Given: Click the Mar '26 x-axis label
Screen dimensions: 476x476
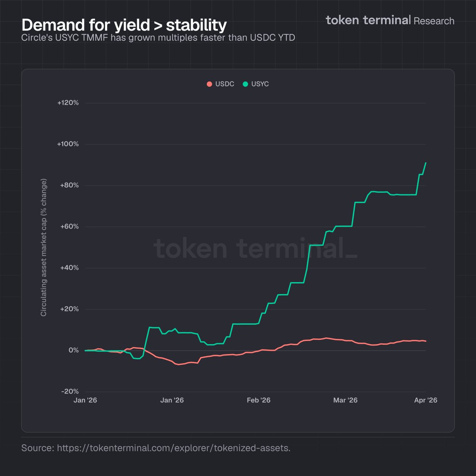Looking at the screenshot, I should click(x=345, y=400).
